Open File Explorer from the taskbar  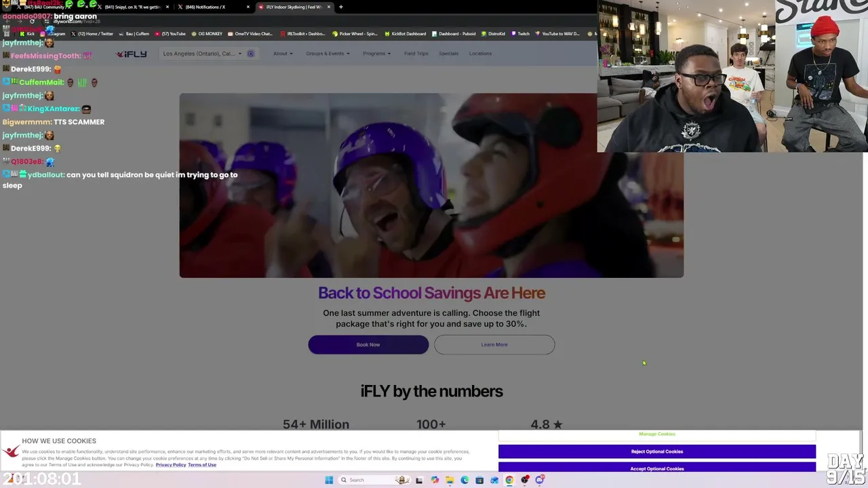click(450, 480)
